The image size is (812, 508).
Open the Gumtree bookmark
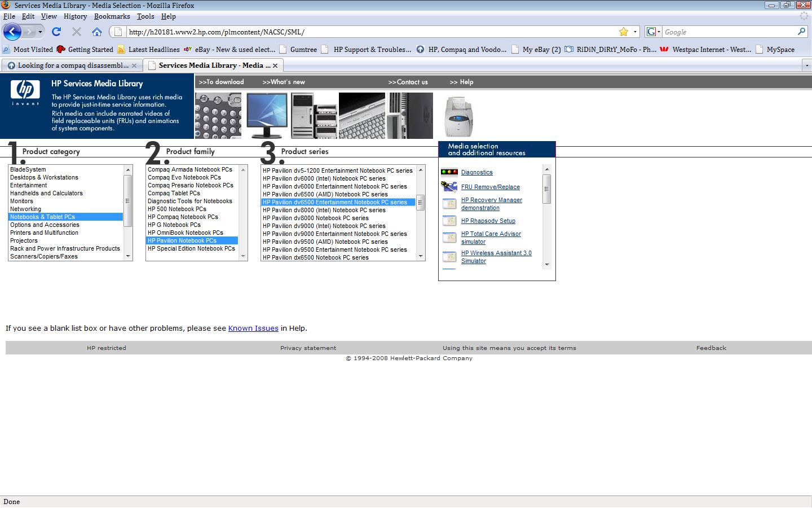tap(298, 50)
